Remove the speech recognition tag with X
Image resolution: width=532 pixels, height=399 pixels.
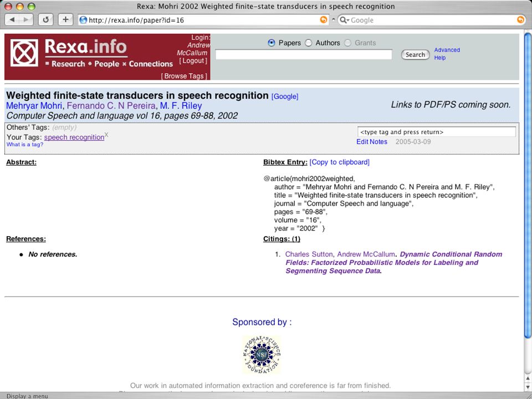click(106, 135)
